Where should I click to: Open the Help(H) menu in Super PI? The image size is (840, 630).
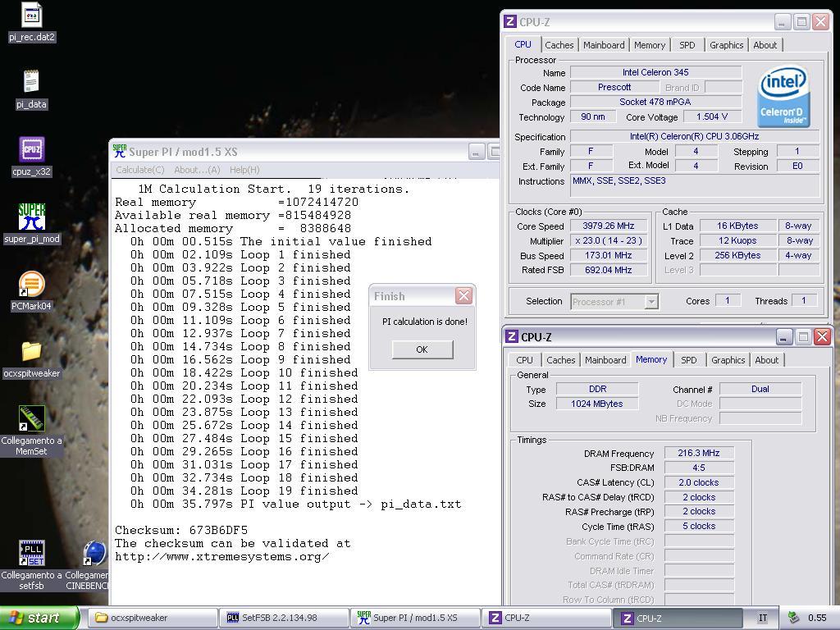pyautogui.click(x=244, y=170)
